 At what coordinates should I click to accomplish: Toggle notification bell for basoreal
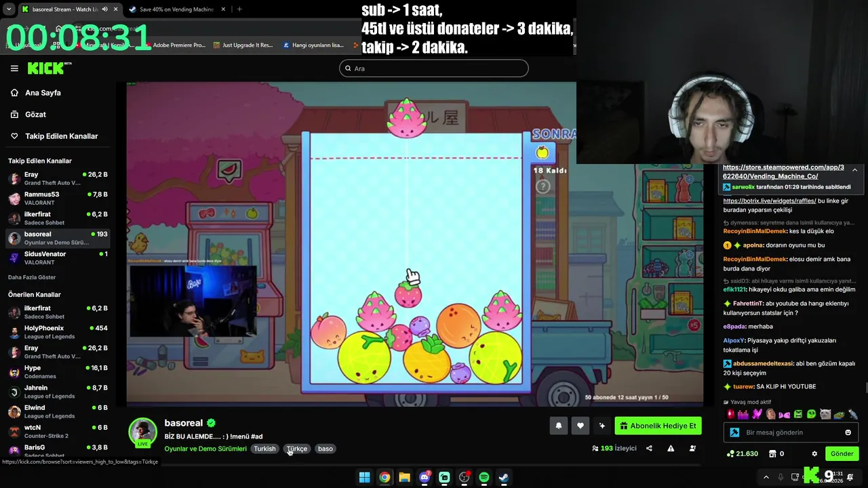pyautogui.click(x=559, y=426)
